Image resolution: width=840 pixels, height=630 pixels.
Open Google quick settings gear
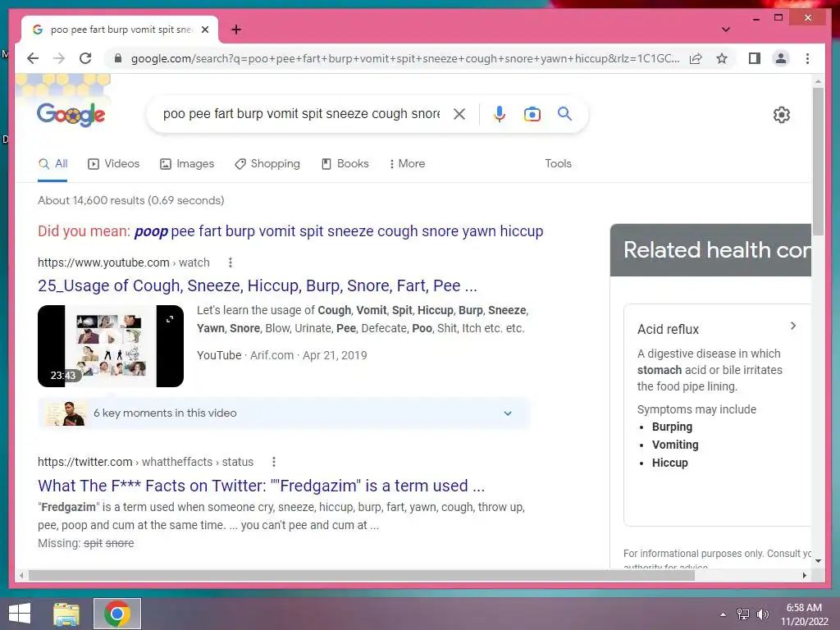[781, 115]
